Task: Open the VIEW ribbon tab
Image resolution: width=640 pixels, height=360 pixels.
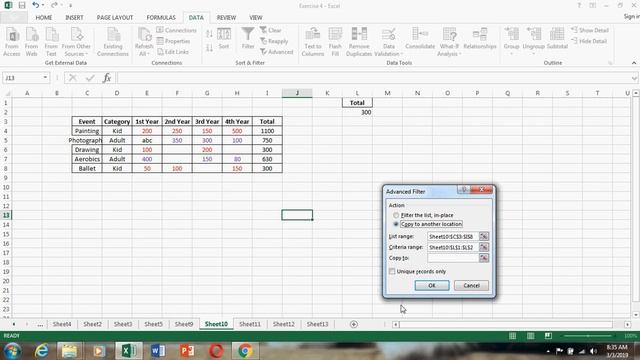Action: pos(256,18)
